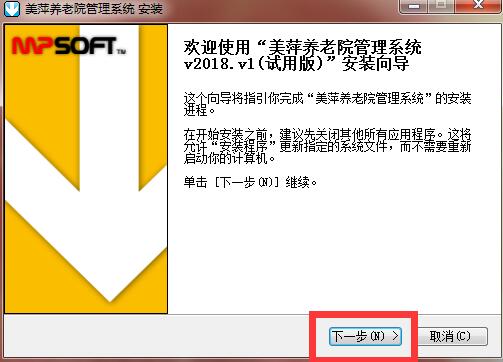Click the window title 美萍养老院管理系统 安装
The width and height of the screenshot is (503, 362).
pos(94,9)
